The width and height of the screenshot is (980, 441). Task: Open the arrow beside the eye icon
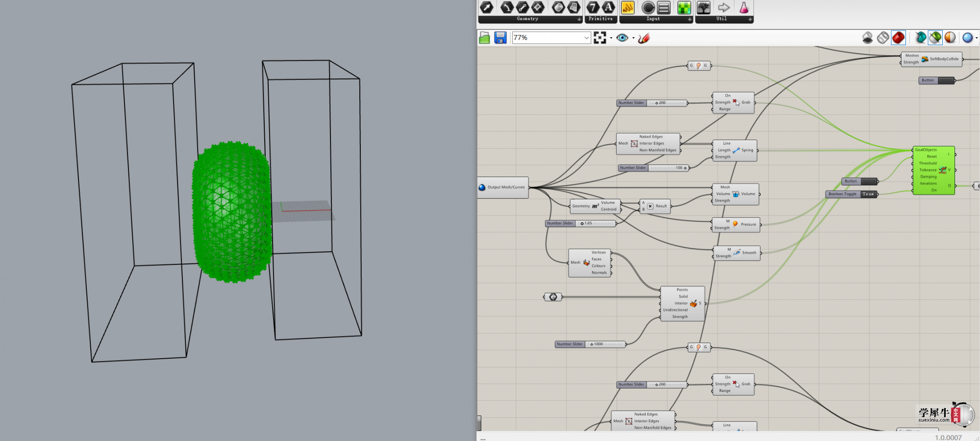coord(633,38)
